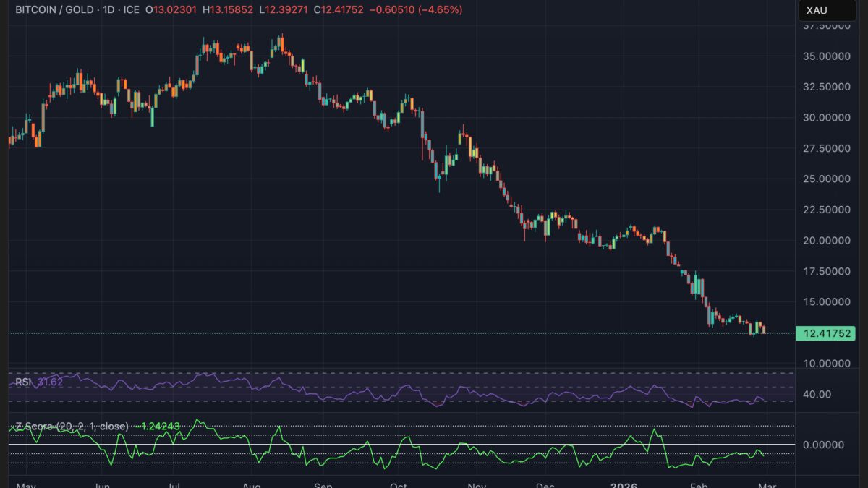
Task: Click the RSI value 31.62
Action: (49, 382)
